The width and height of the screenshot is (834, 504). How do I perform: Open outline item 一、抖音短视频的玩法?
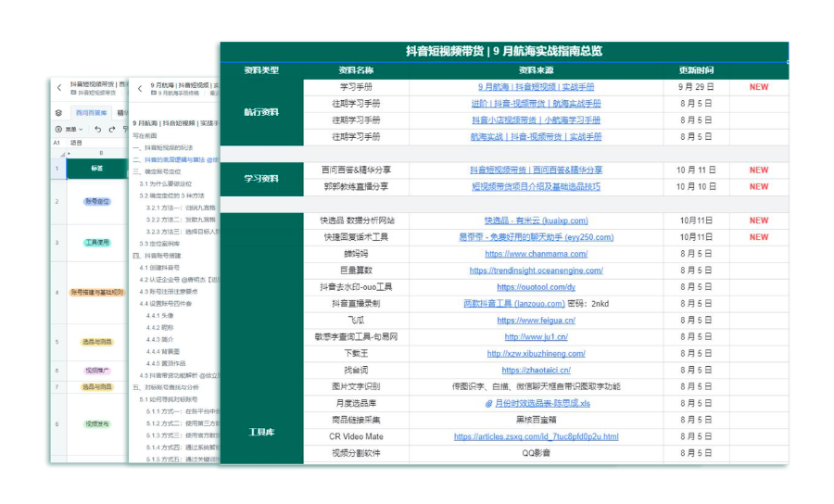[x=163, y=148]
